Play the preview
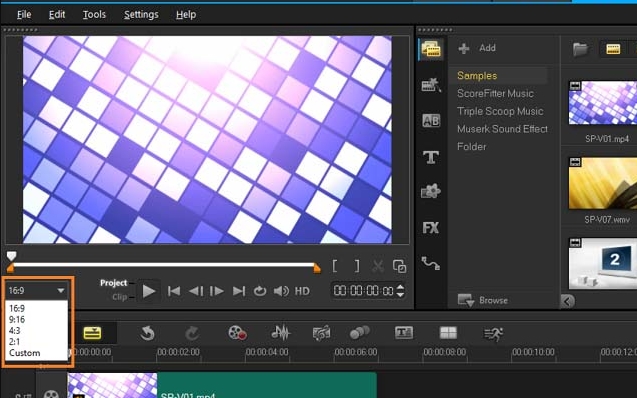This screenshot has width=637, height=398. pos(149,291)
